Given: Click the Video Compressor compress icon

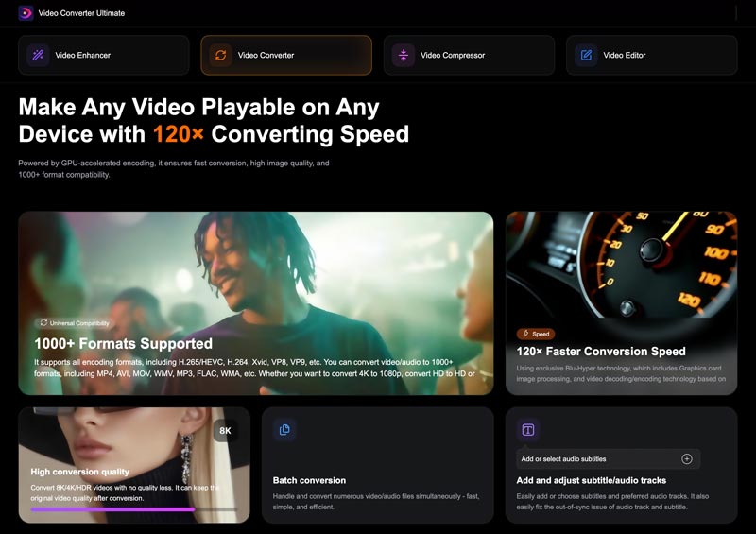Looking at the screenshot, I should point(404,55).
